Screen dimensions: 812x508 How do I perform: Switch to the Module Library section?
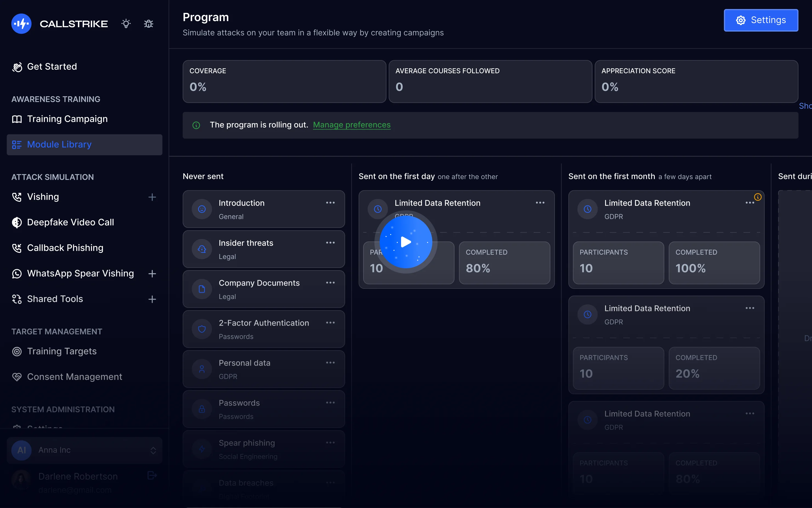(x=59, y=144)
